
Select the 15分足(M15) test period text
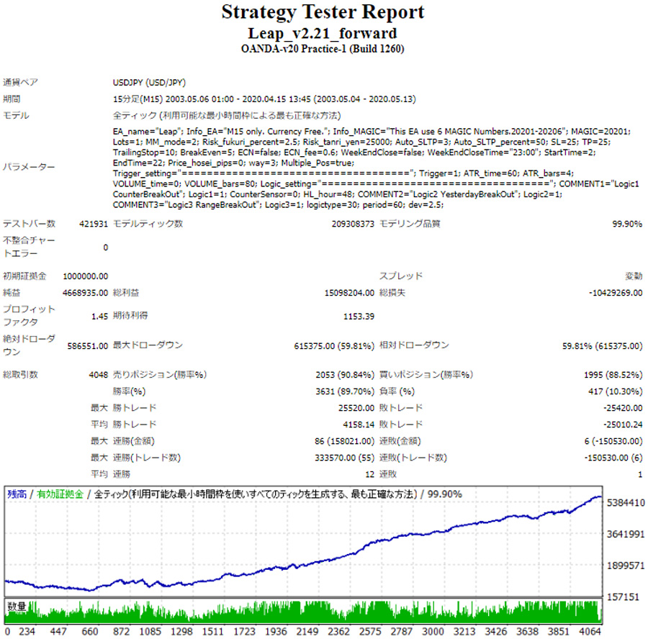click(264, 99)
